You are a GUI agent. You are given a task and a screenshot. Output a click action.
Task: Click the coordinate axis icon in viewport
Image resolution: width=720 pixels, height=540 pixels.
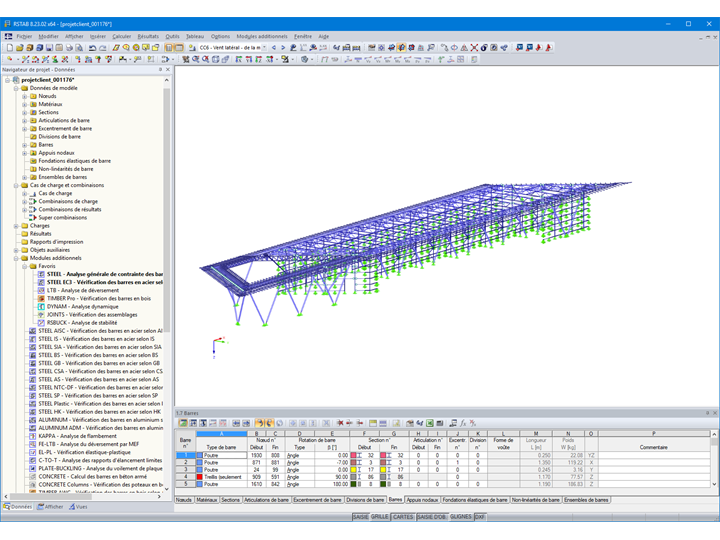pyautogui.click(x=219, y=347)
